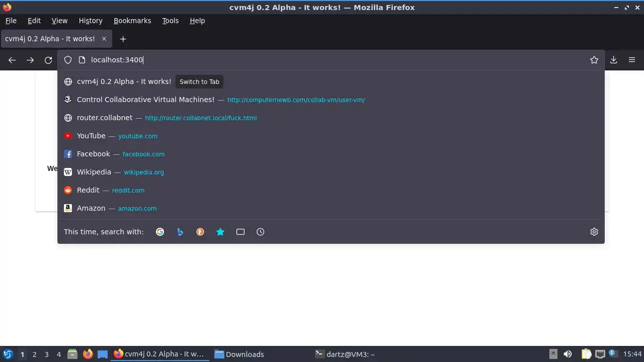Switch to workspace 1
644x362 pixels.
(22, 354)
